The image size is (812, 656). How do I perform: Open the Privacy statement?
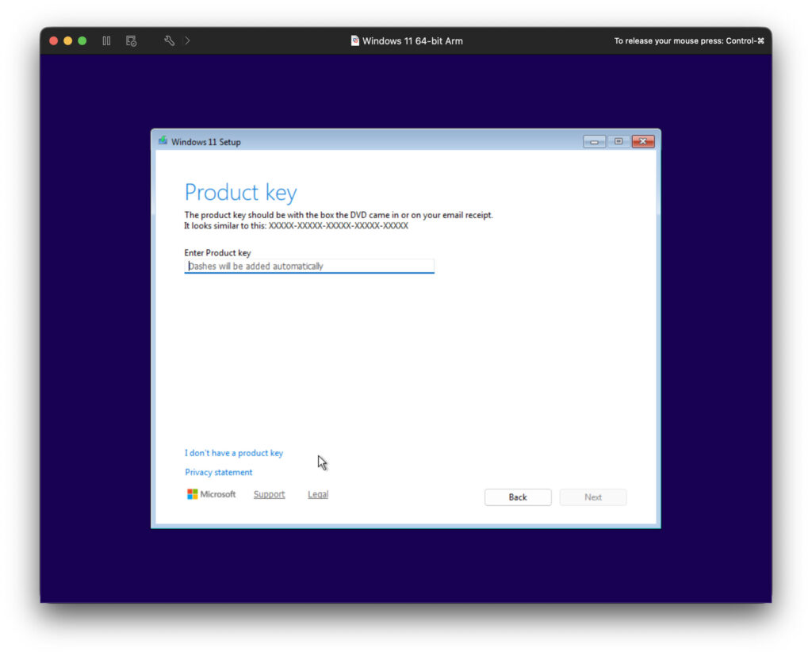tap(218, 471)
